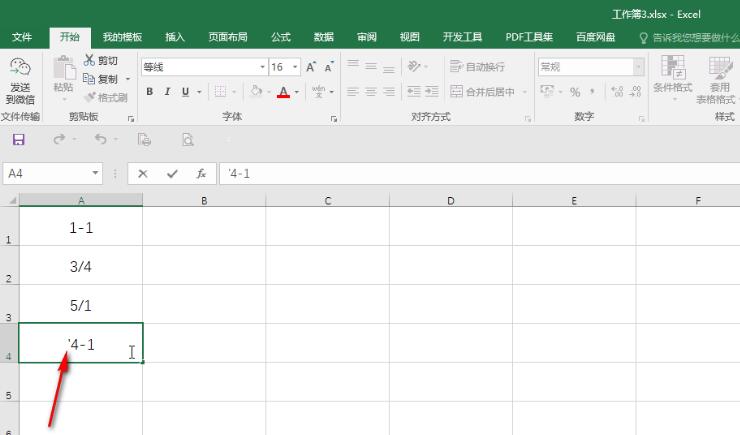Click the Insert Function fx icon
This screenshot has height=435, width=740.
coord(201,173)
